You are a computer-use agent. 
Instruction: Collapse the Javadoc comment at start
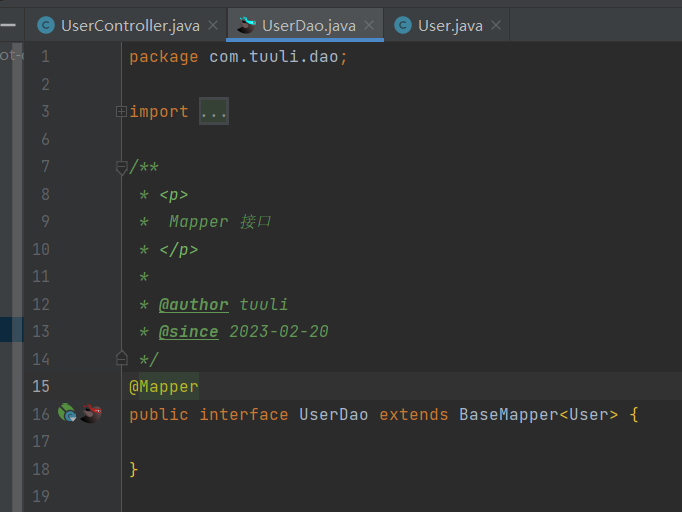pos(121,167)
